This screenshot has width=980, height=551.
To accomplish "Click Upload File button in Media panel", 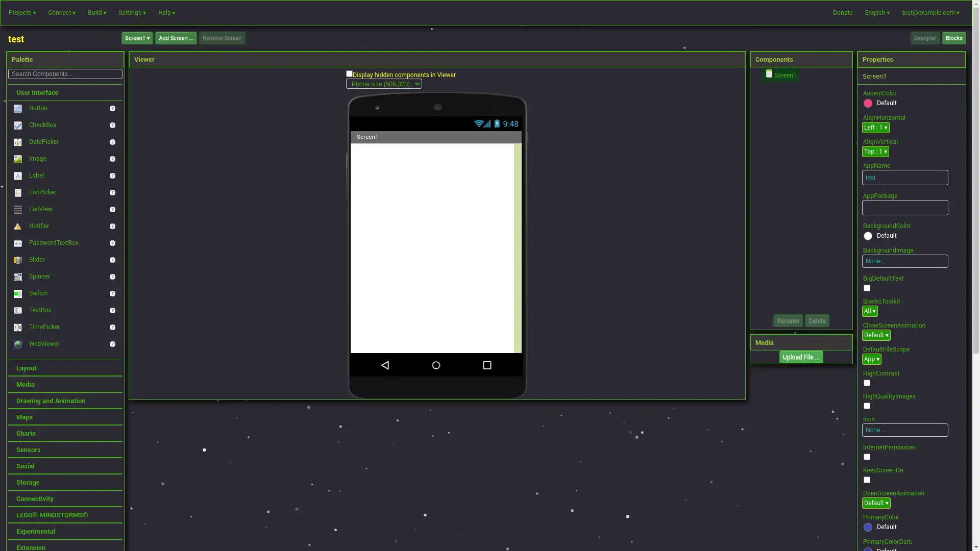I will [801, 357].
